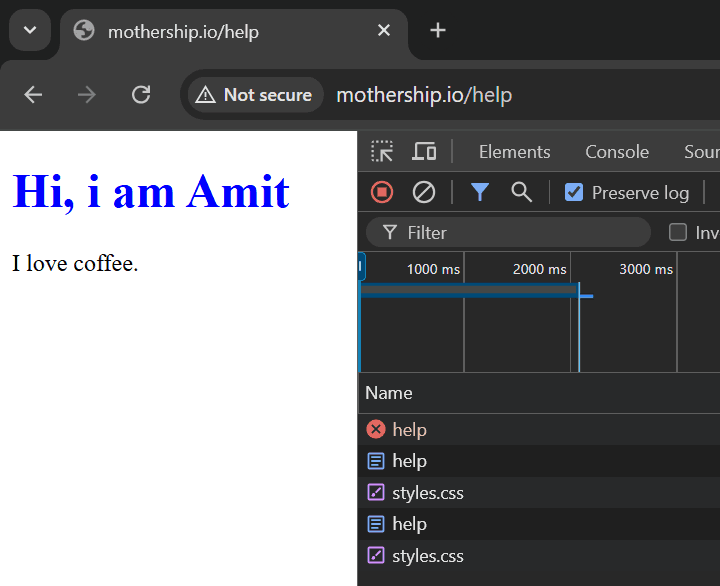
Task: Reload the page
Action: click(x=141, y=95)
